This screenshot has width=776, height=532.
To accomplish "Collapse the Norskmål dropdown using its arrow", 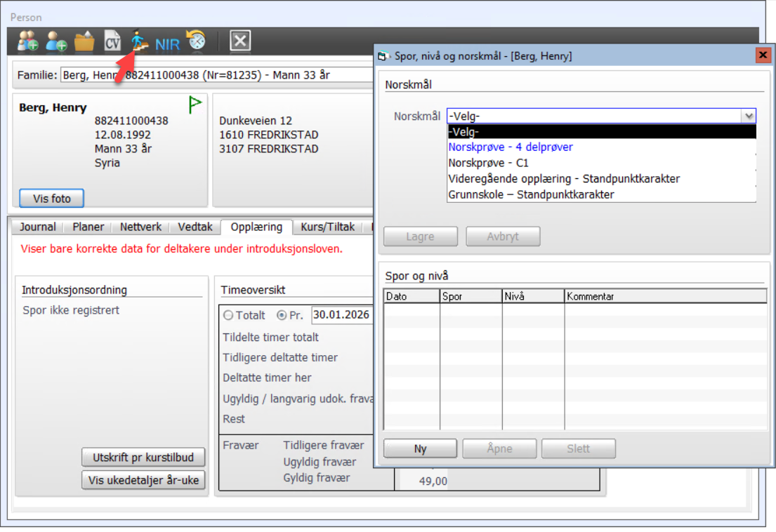I will point(749,117).
